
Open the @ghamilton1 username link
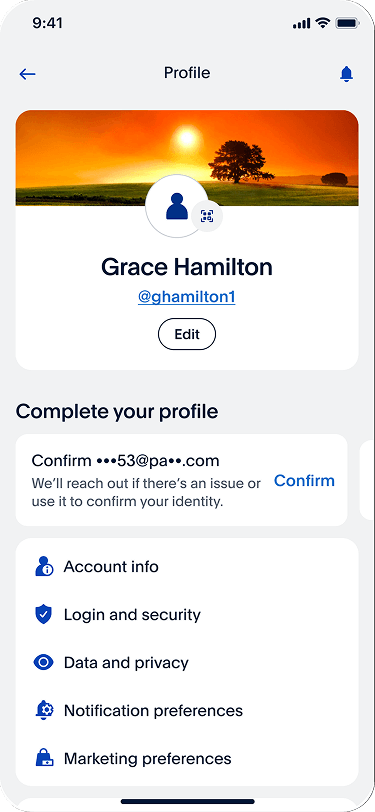186,297
